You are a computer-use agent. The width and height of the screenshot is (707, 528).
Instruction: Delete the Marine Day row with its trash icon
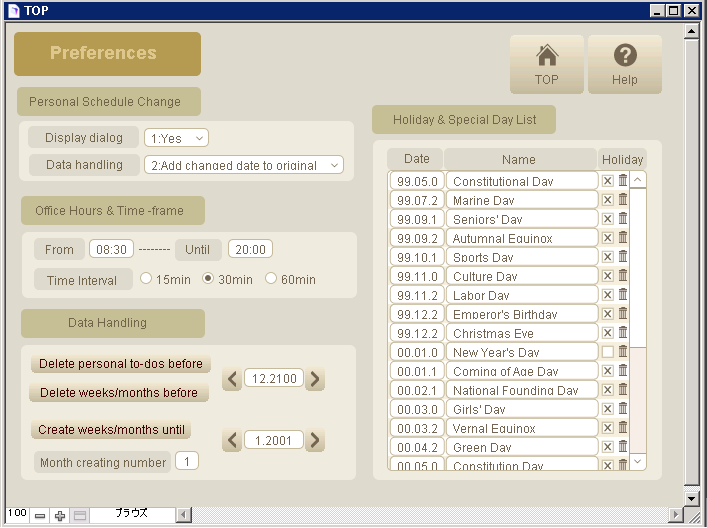click(x=623, y=199)
